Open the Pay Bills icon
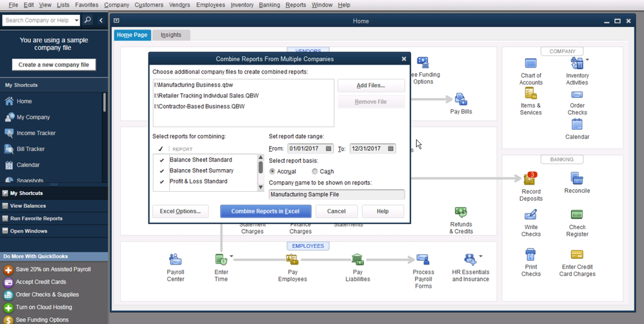The width and height of the screenshot is (644, 324). pyautogui.click(x=461, y=99)
